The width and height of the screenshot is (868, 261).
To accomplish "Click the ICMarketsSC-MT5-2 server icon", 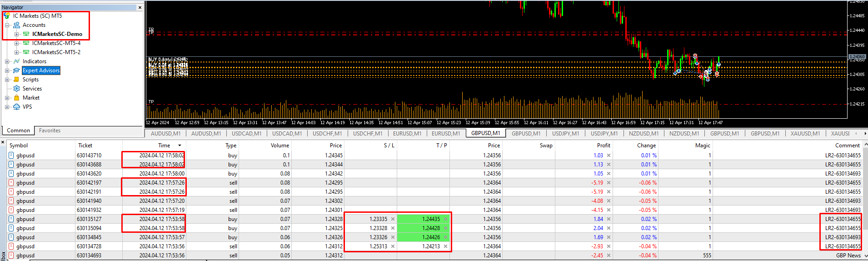I will pyautogui.click(x=26, y=52).
